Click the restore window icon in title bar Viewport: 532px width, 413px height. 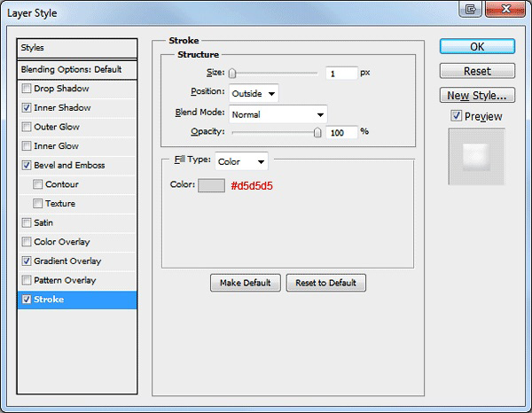click(470, 9)
